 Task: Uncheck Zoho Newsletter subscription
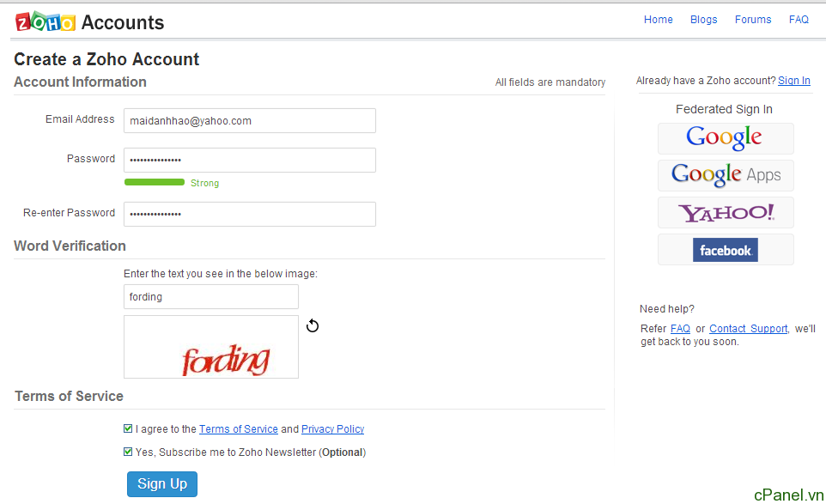pyautogui.click(x=128, y=452)
